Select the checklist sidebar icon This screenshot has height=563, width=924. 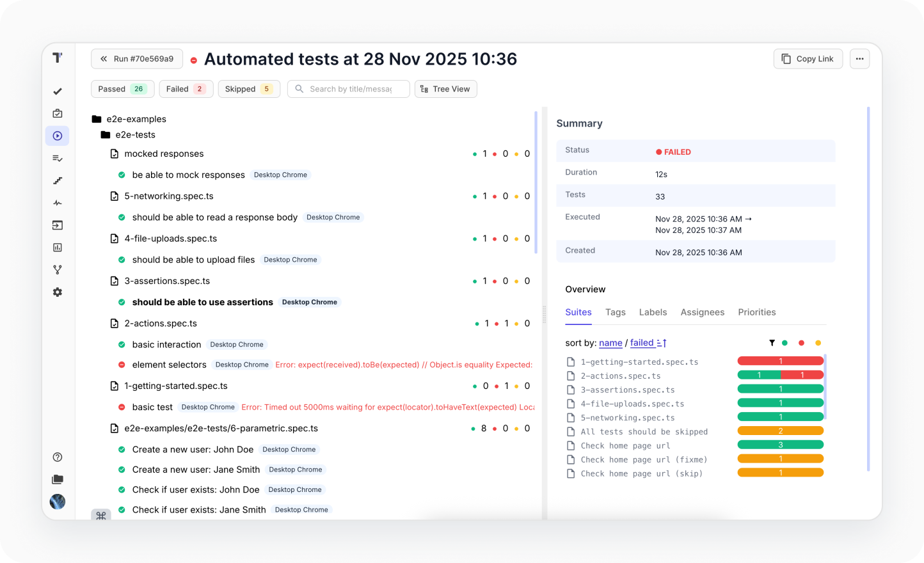tap(58, 158)
